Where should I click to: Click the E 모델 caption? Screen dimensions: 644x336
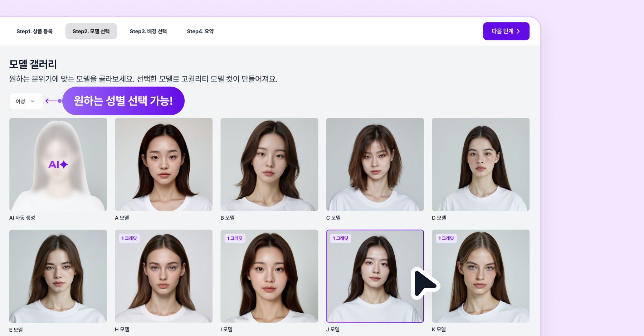tap(16, 330)
